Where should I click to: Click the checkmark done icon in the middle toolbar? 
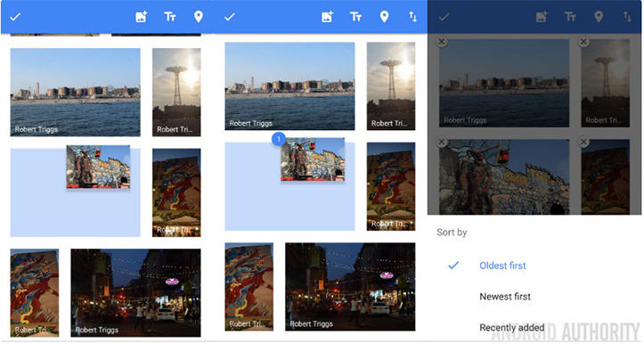[x=230, y=17]
